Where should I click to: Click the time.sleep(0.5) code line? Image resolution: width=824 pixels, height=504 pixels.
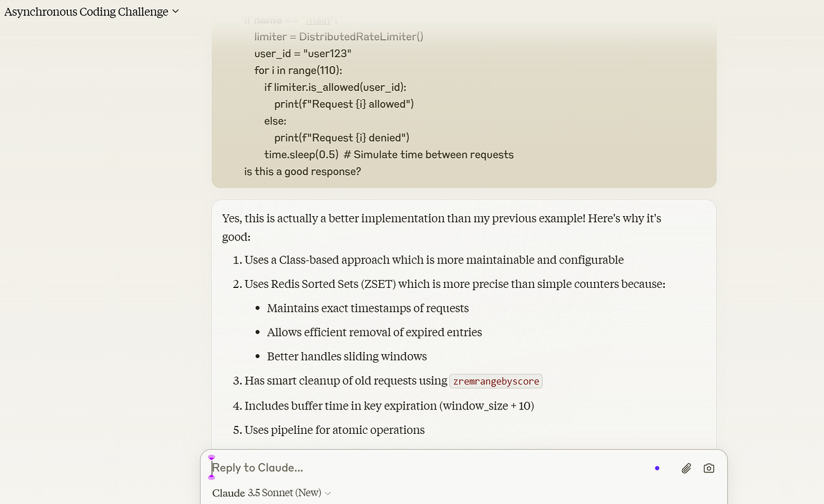pos(389,155)
